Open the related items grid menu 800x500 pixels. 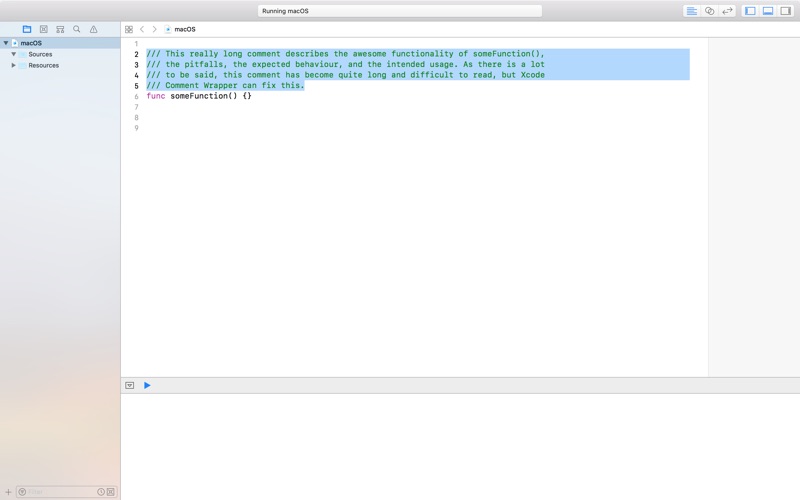129,29
